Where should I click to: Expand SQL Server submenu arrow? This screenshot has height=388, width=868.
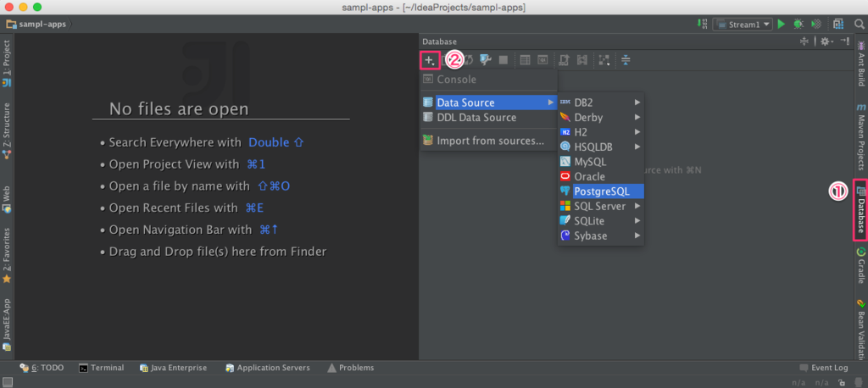pos(637,206)
